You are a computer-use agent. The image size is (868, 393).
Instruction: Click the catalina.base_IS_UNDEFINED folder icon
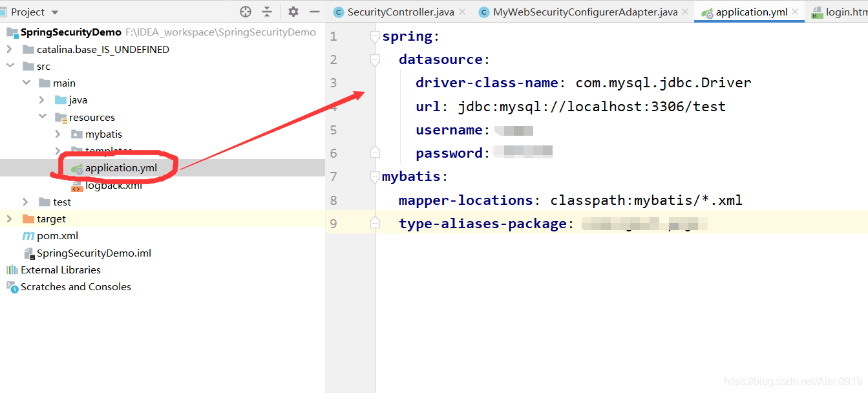[x=28, y=49]
